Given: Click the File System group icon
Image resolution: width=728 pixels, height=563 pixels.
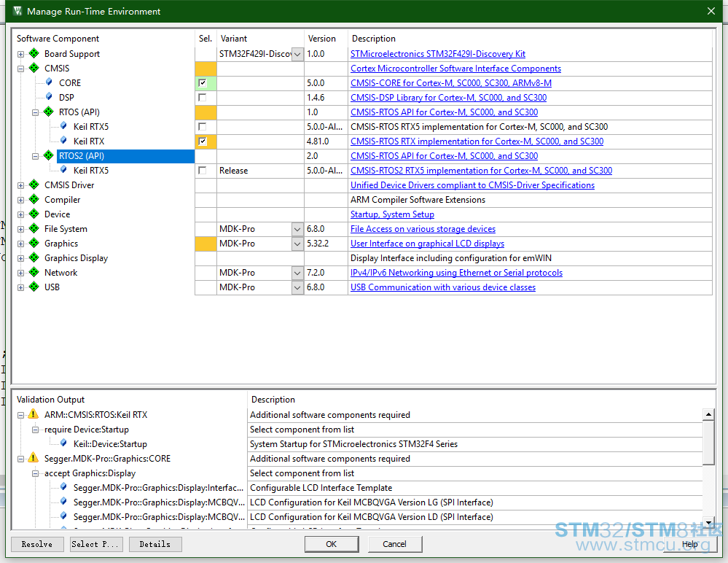Looking at the screenshot, I should click(34, 228).
